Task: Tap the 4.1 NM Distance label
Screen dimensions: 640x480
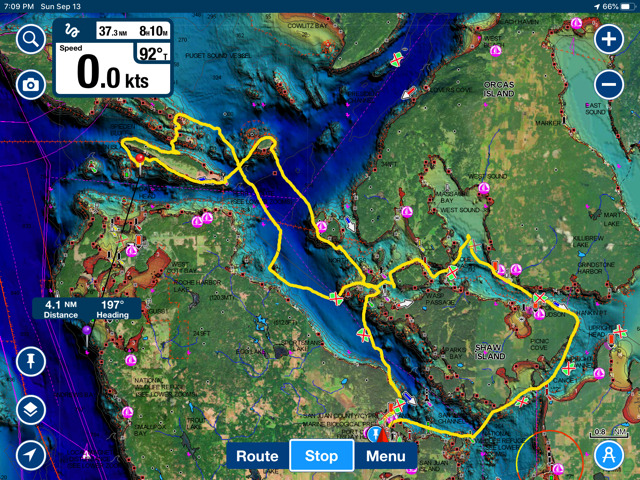Action: tap(61, 309)
